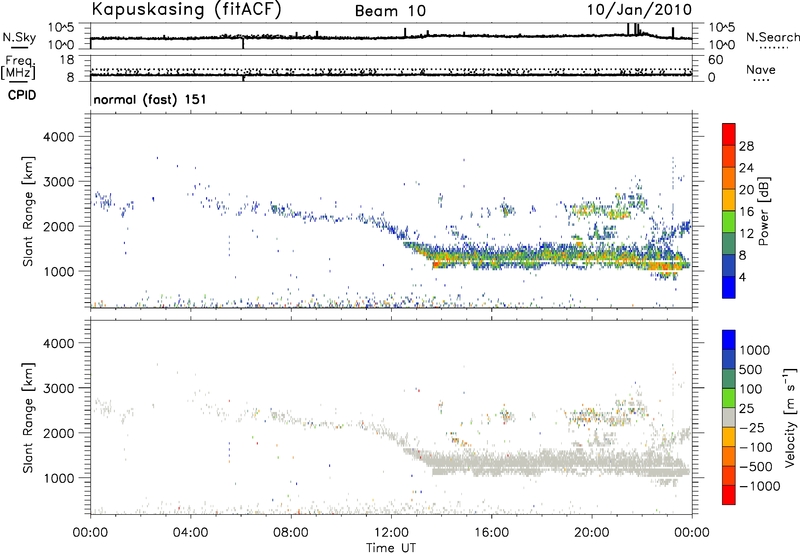Viewport: 800px width, 554px height.
Task: Click the "4" tick on Power color bar
Action: pos(742,277)
